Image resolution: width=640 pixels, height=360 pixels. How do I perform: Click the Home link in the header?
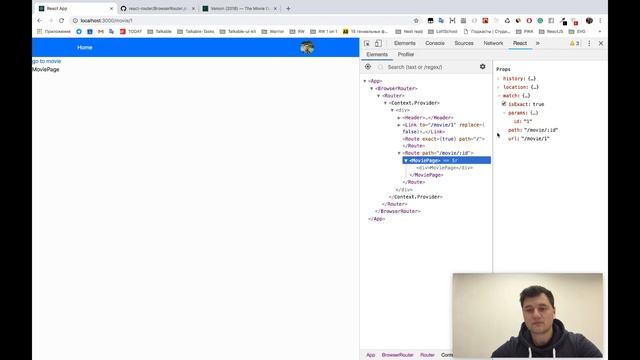(84, 47)
